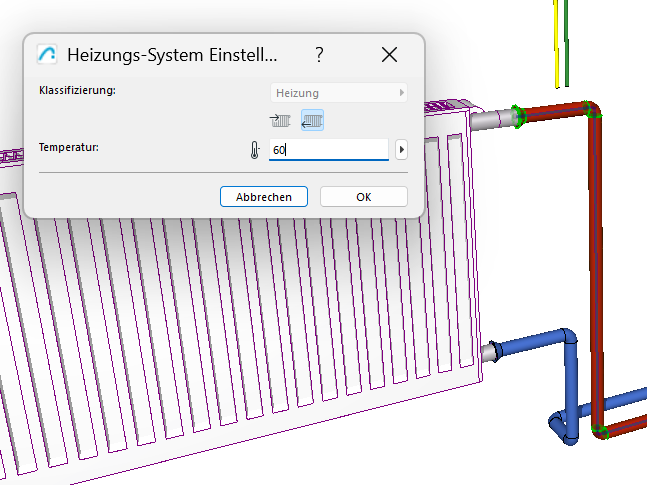Image resolution: width=647 pixels, height=485 pixels.
Task: Expand the temperature unit arrow button
Action: tap(401, 149)
